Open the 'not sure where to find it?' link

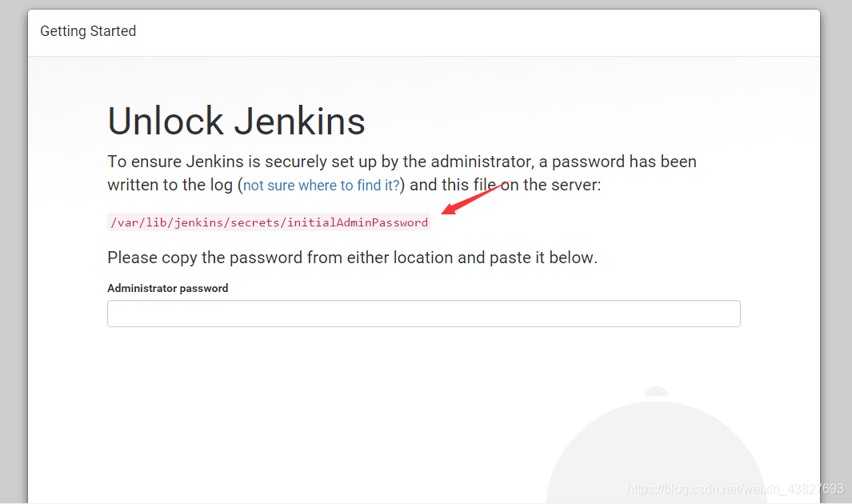(320, 185)
